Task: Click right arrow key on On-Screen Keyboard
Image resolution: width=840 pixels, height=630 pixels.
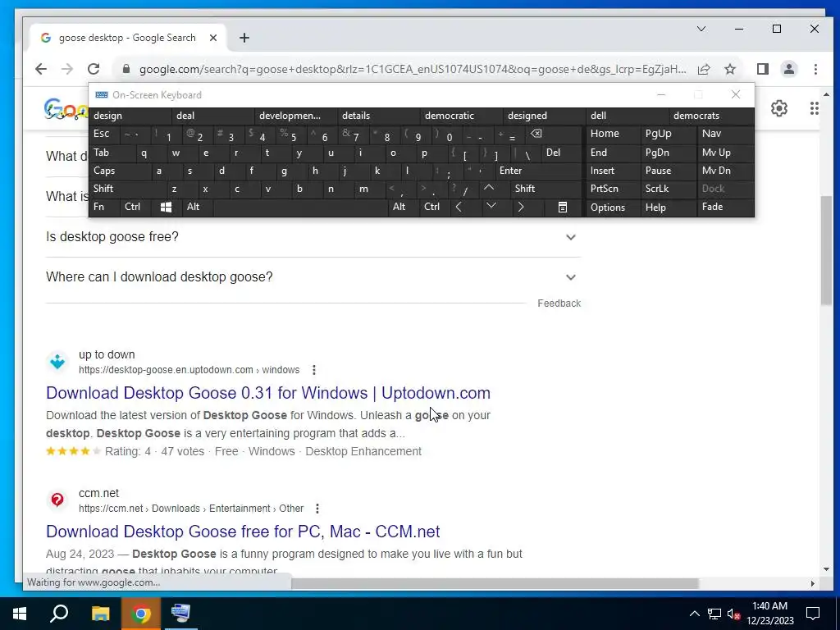Action: click(x=521, y=207)
